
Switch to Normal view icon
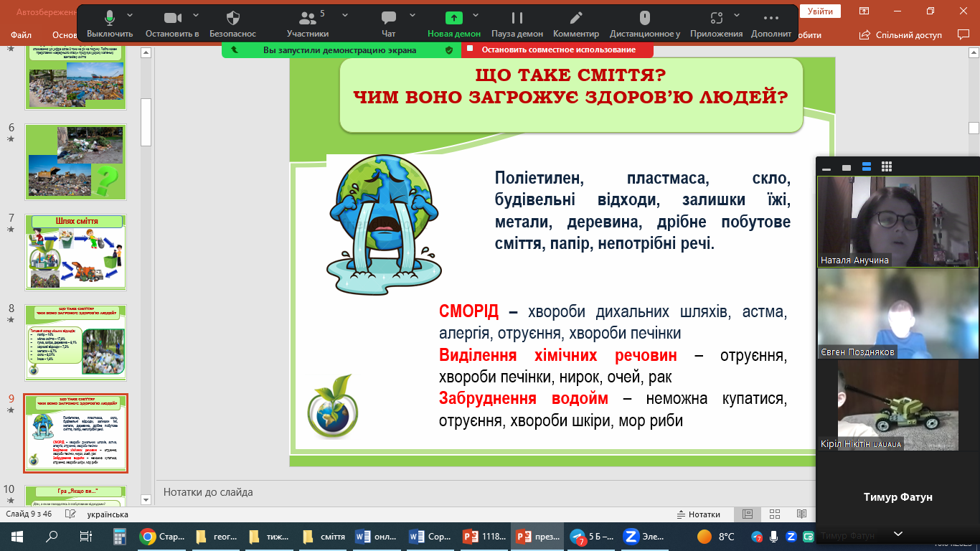click(748, 514)
